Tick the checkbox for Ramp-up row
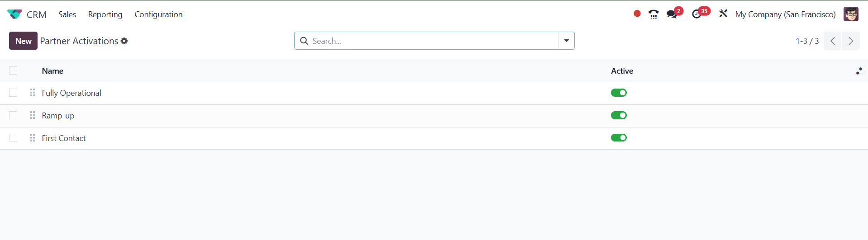This screenshot has height=240, width=868. coord(13,115)
